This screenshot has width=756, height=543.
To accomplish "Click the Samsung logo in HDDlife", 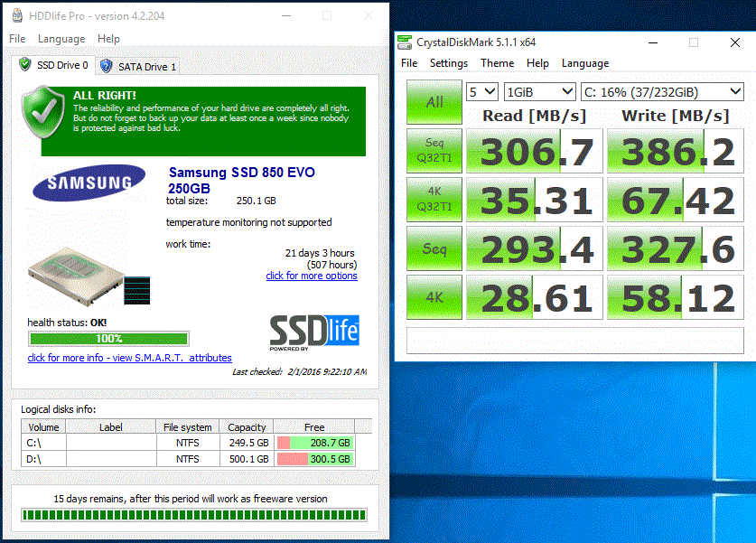I will tap(89, 183).
